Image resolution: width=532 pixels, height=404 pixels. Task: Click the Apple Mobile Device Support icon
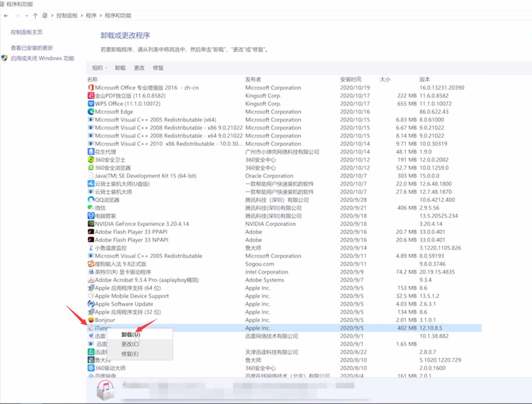coord(91,296)
